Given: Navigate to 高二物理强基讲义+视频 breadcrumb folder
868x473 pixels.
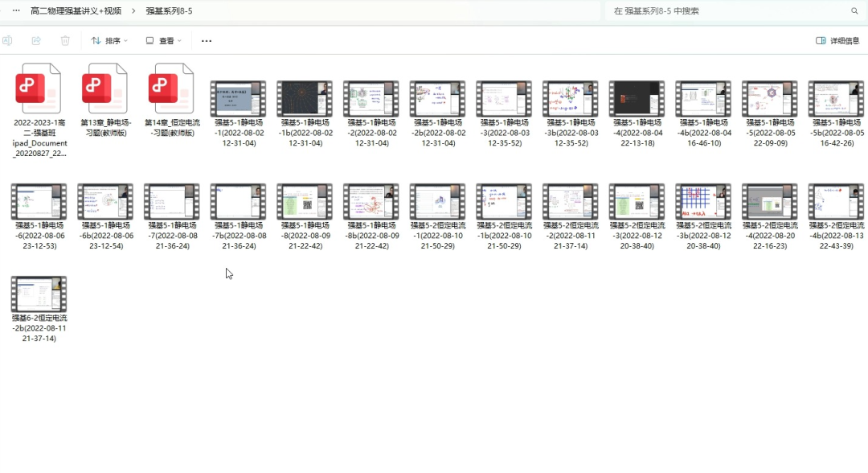Looking at the screenshot, I should tap(76, 11).
